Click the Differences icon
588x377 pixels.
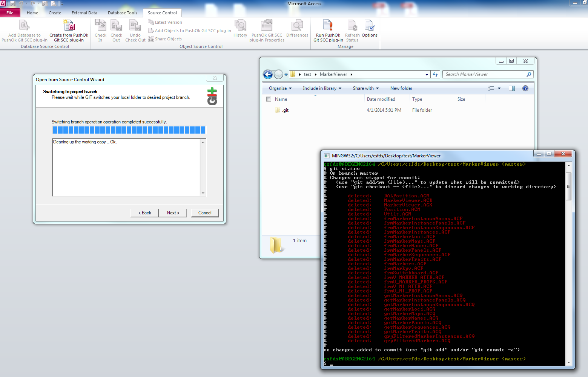[297, 26]
